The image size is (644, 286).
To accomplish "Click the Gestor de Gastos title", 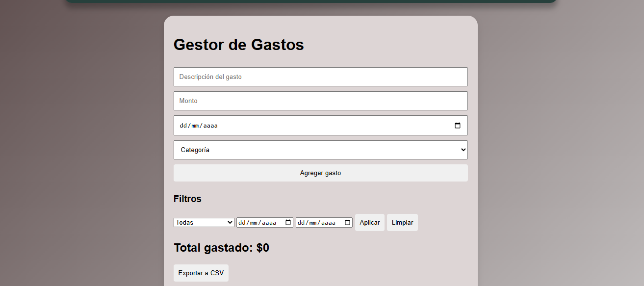I will point(238,45).
